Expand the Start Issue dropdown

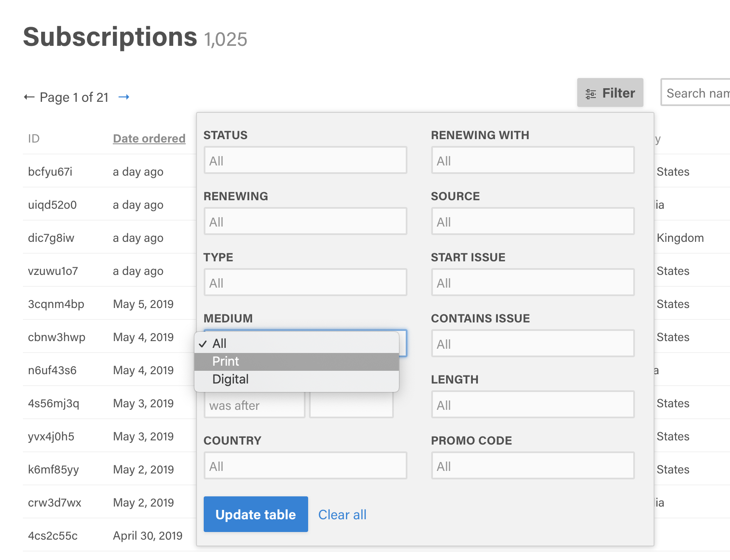(533, 283)
